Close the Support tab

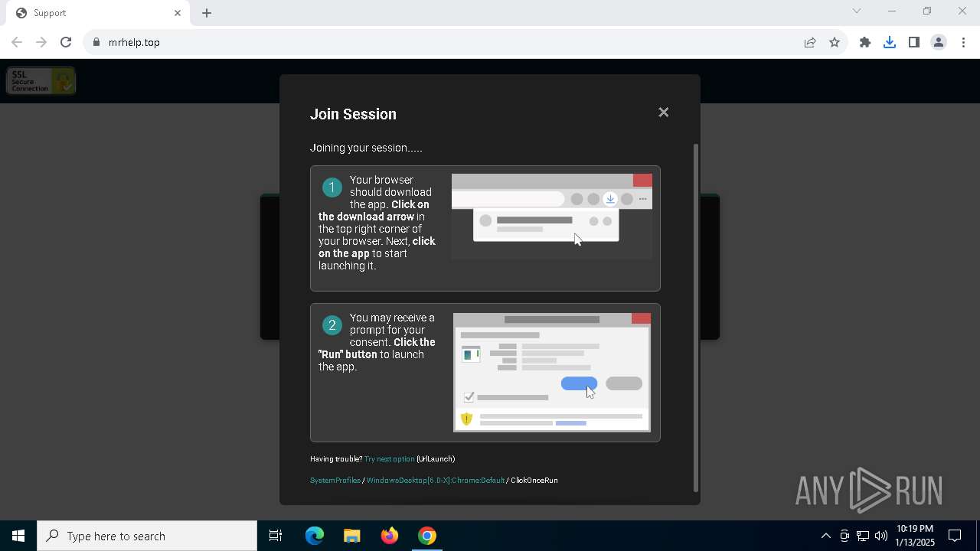[178, 13]
